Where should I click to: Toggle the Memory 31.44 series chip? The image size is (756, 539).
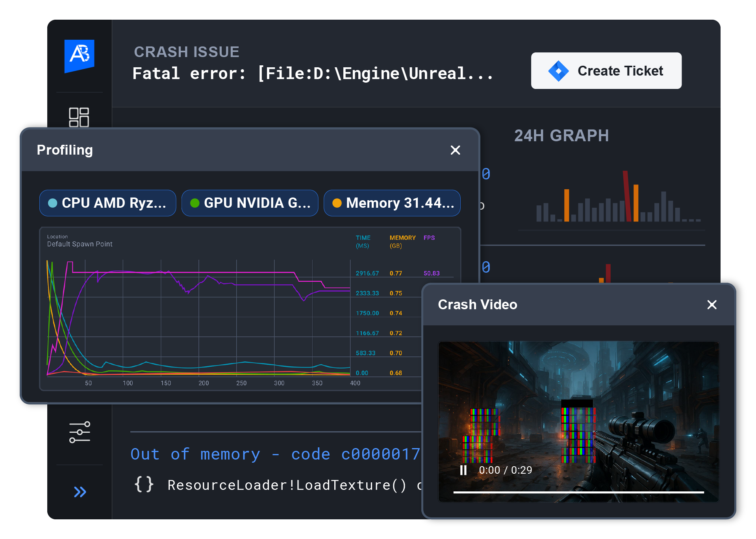[x=392, y=203]
